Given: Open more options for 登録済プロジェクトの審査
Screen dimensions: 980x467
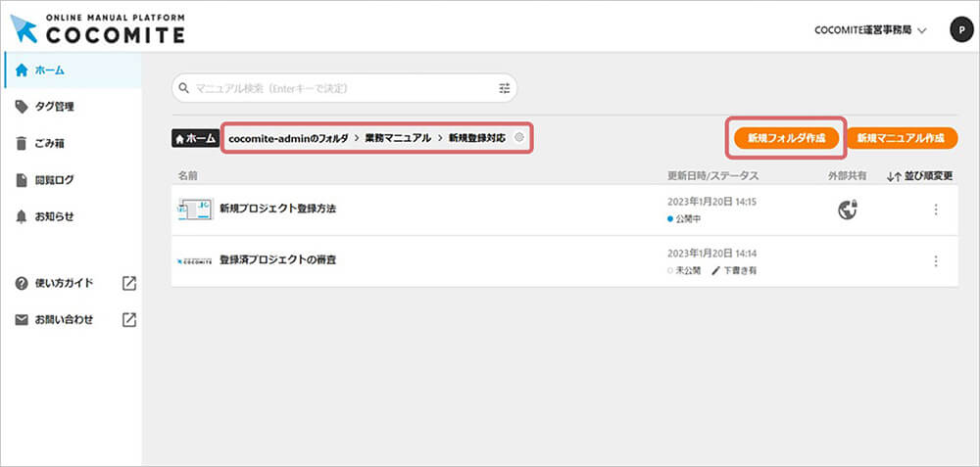Looking at the screenshot, I should pos(936,261).
